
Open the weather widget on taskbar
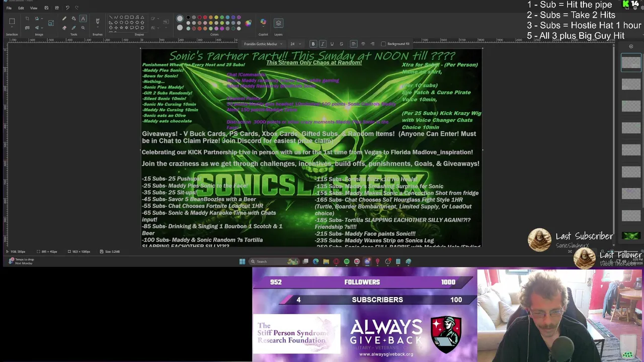[20, 261]
